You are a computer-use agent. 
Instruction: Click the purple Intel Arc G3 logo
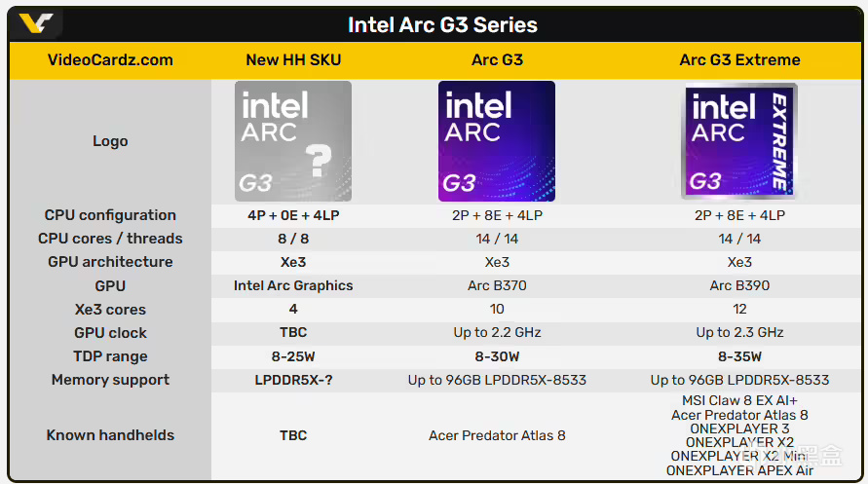pos(497,141)
